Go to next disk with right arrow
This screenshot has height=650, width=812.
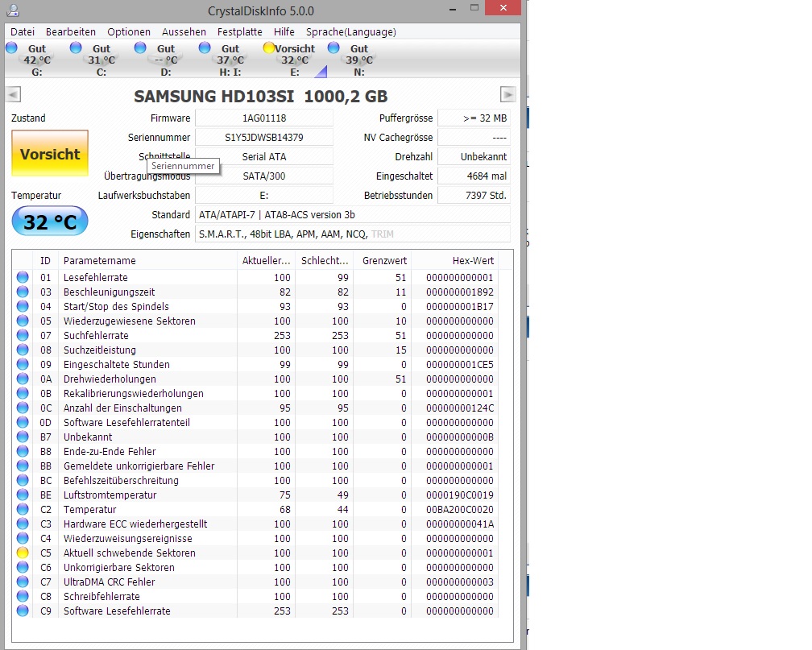click(x=508, y=94)
